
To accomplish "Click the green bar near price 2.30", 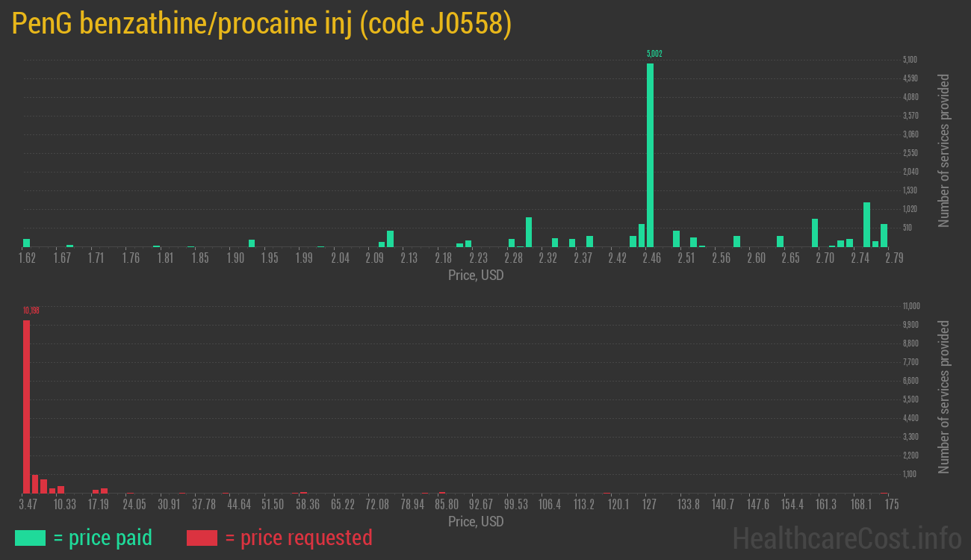I will pos(529,231).
